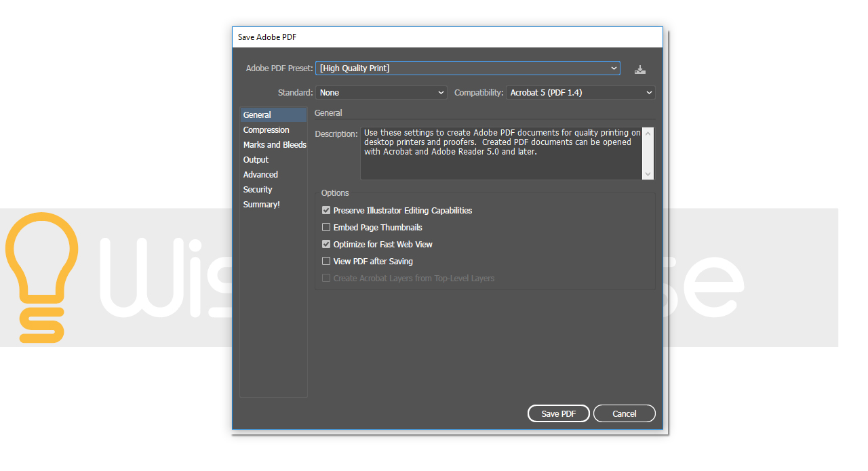Toggle Preserve Illustrator Editing Capabilities checkbox
The width and height of the screenshot is (868, 471).
(326, 211)
